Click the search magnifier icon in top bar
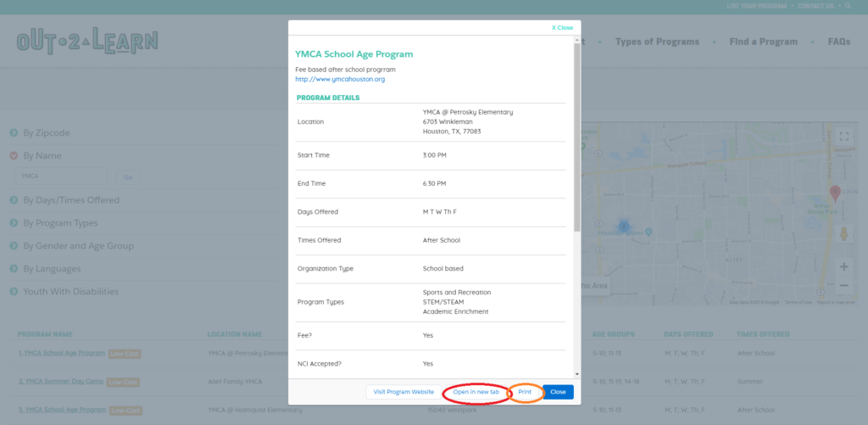 (848, 6)
